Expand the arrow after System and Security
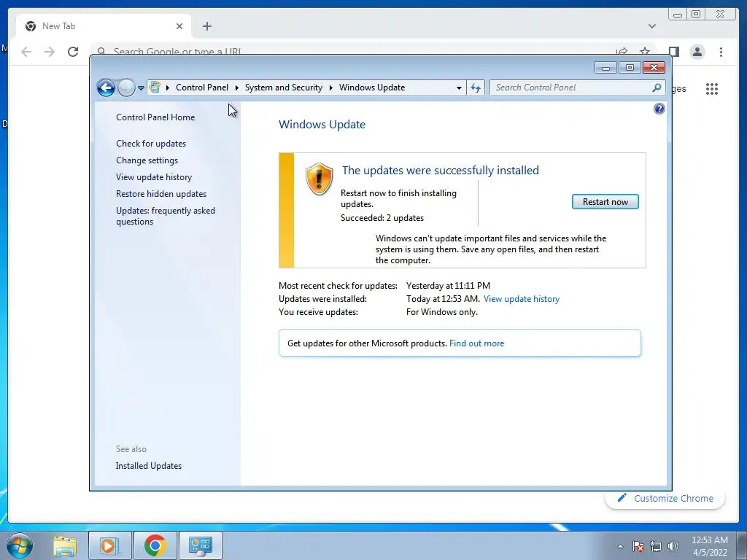Screen dimensions: 747x560 click(x=330, y=87)
